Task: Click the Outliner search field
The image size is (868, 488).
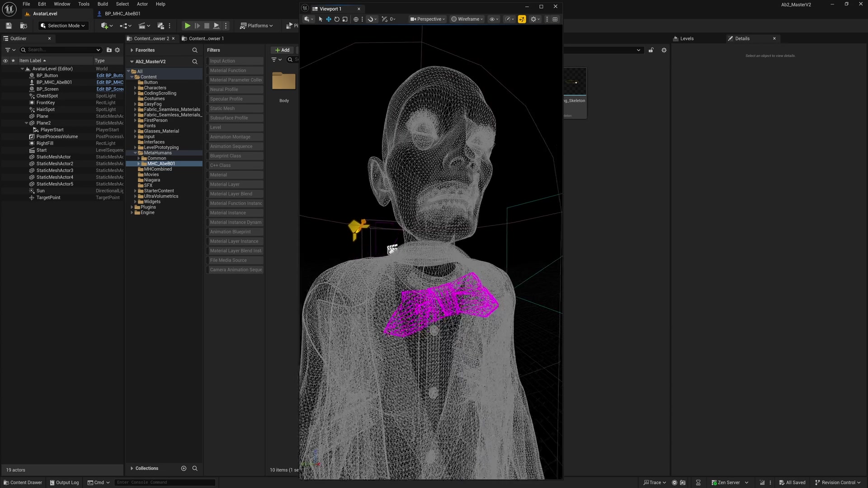Action: point(61,50)
